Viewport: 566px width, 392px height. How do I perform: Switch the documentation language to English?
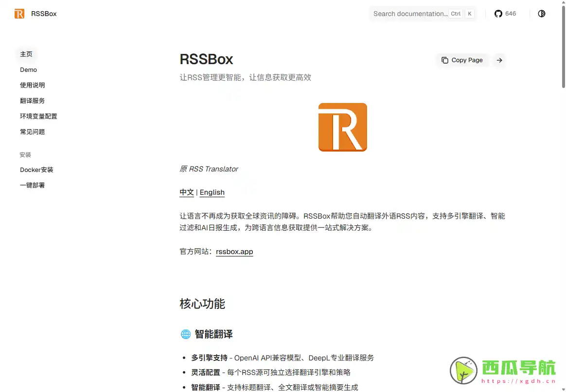(x=212, y=192)
